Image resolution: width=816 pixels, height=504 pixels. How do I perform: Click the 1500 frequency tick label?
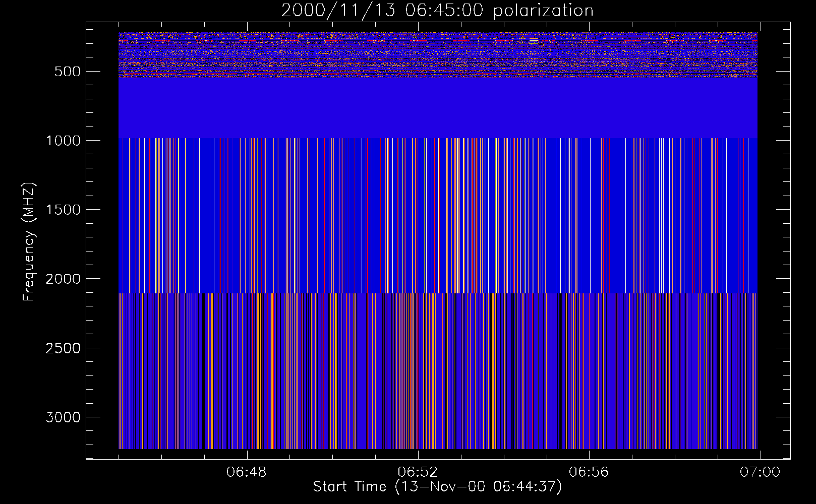tap(63, 210)
